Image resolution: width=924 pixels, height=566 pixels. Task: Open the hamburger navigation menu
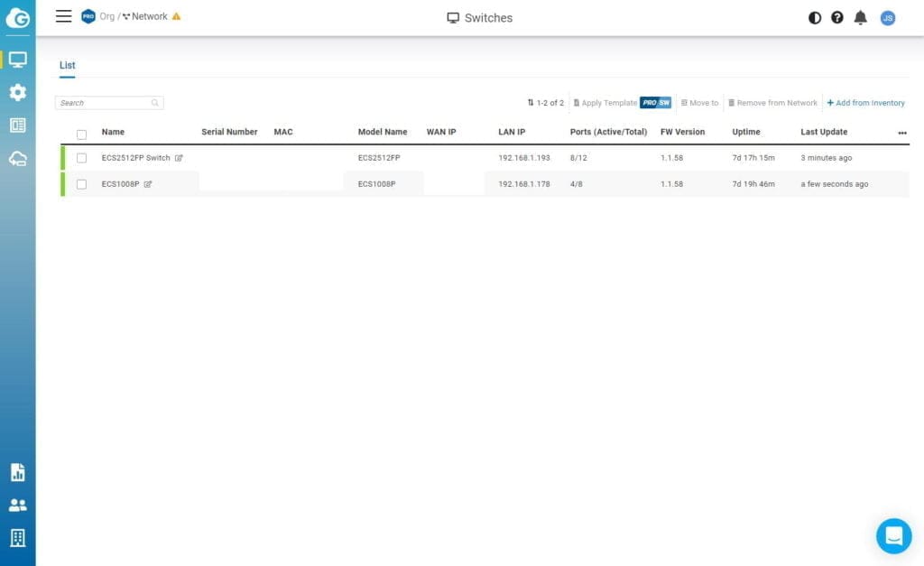[x=63, y=16]
